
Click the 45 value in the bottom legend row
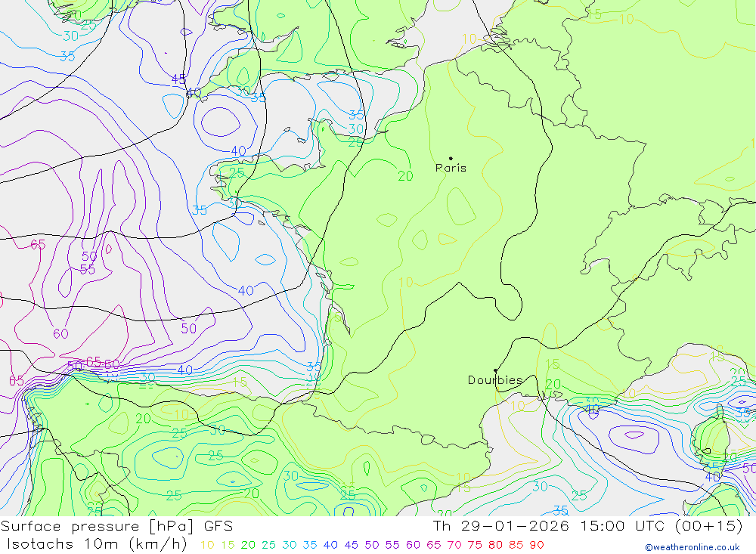point(351,545)
